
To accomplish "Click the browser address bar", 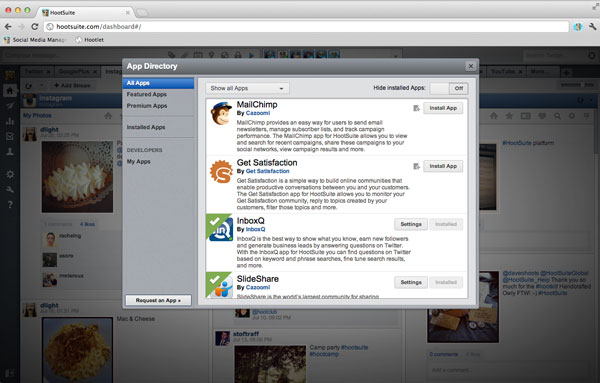I will tap(306, 26).
